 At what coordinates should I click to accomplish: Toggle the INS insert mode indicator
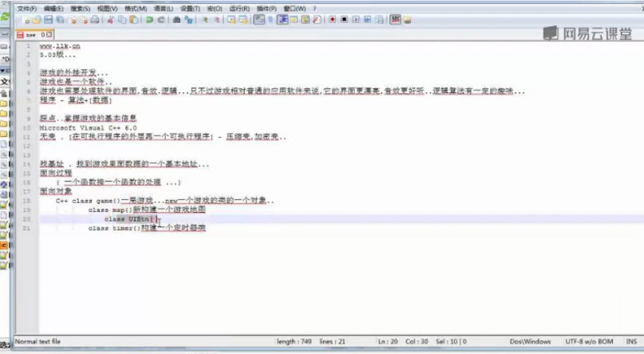click(631, 341)
